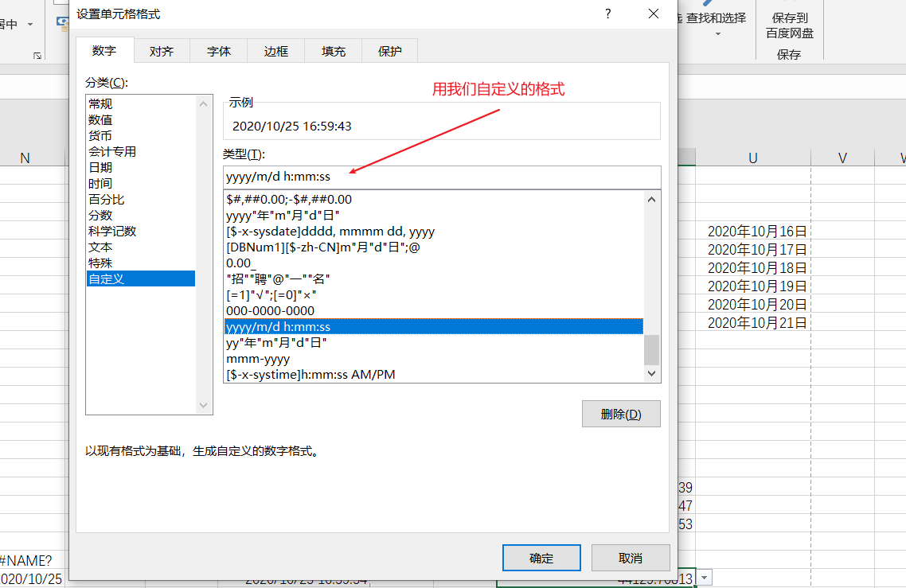This screenshot has width=906, height=588.
Task: Open alignment group dialog launcher icon
Action: (37, 56)
